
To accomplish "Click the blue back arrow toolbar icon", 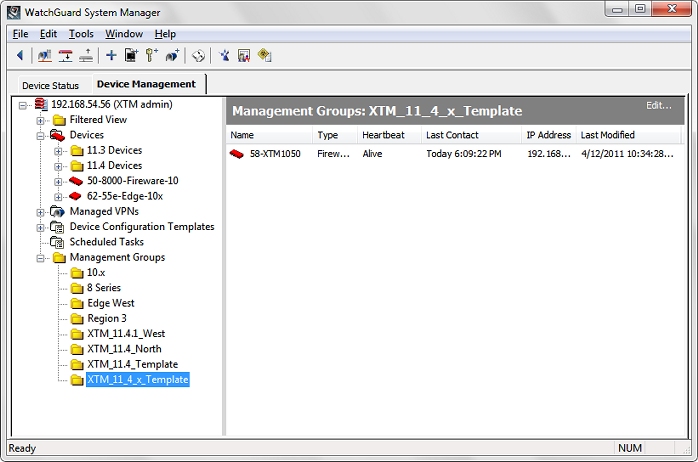I will pos(19,55).
